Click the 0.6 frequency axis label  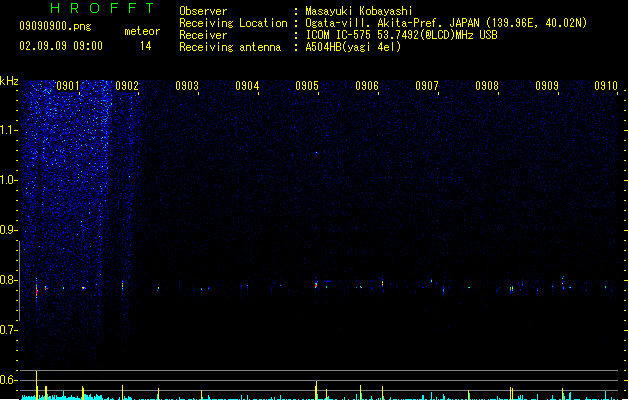8,380
